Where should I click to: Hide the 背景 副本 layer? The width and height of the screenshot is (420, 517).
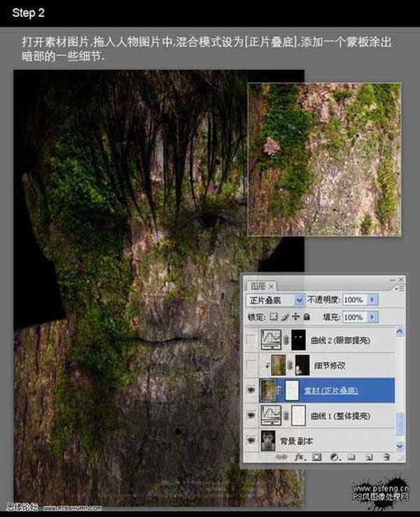251,441
